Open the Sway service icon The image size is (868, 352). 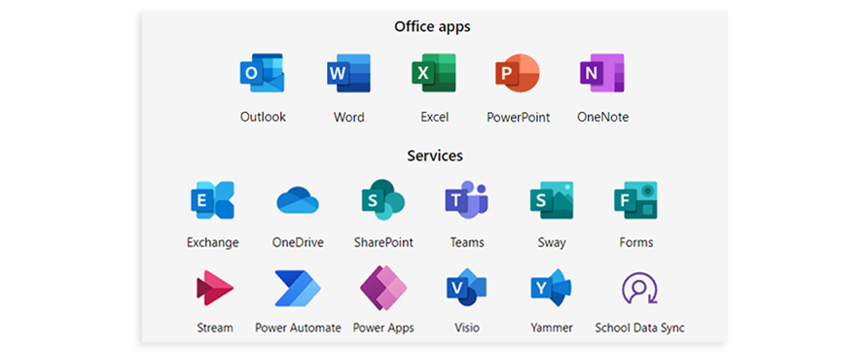(x=552, y=199)
